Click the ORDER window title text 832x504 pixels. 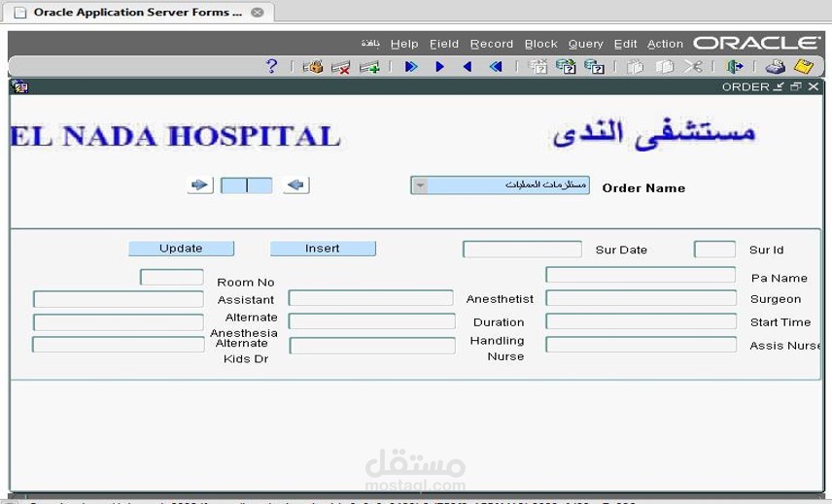[x=745, y=87]
